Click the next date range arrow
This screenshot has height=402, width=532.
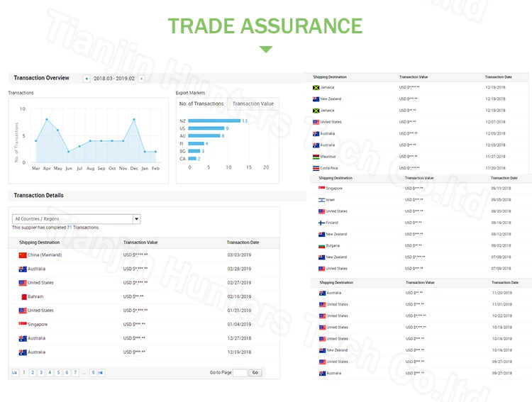[x=141, y=79]
